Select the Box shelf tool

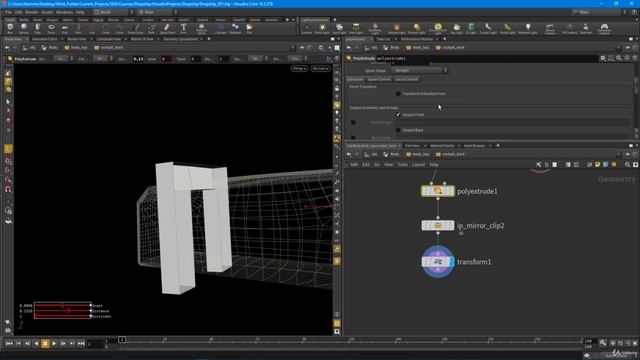(10, 28)
